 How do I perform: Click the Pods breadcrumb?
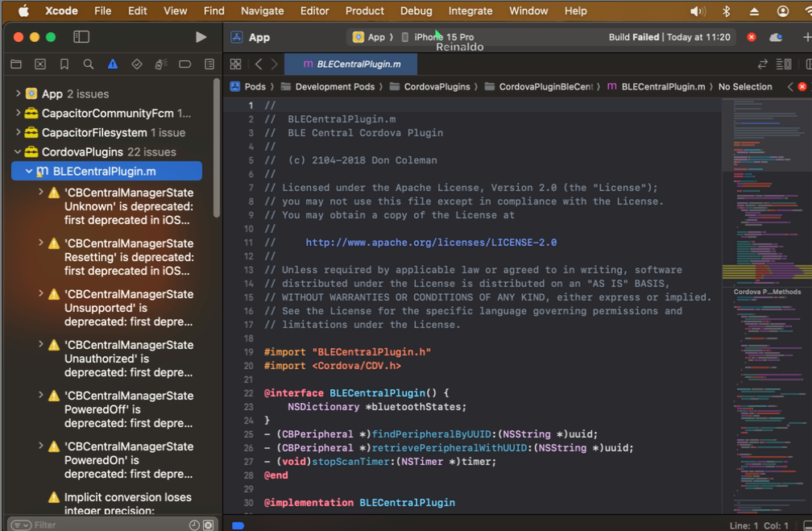[248, 86]
